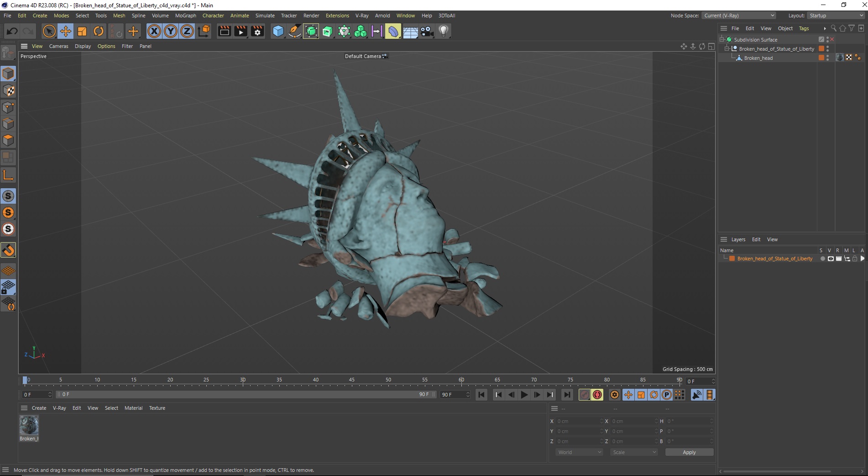
Task: Open World coordinate dropdown
Action: (x=579, y=452)
